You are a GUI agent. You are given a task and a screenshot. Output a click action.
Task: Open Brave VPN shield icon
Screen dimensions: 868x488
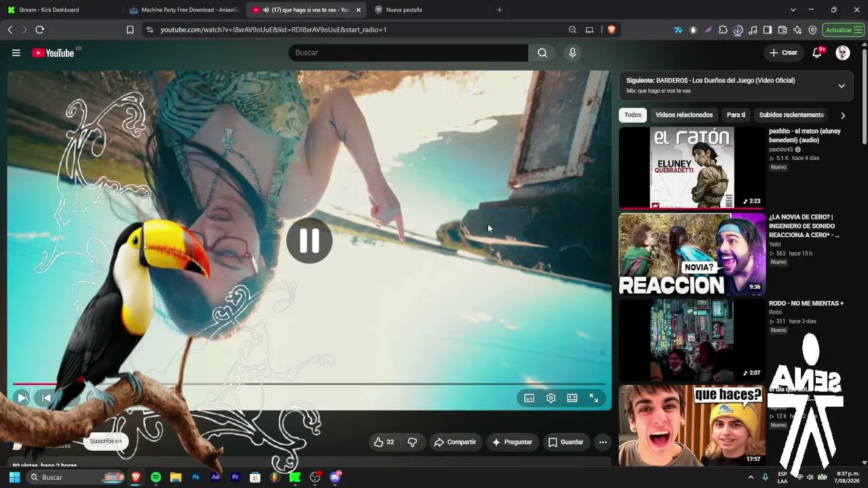pos(812,30)
